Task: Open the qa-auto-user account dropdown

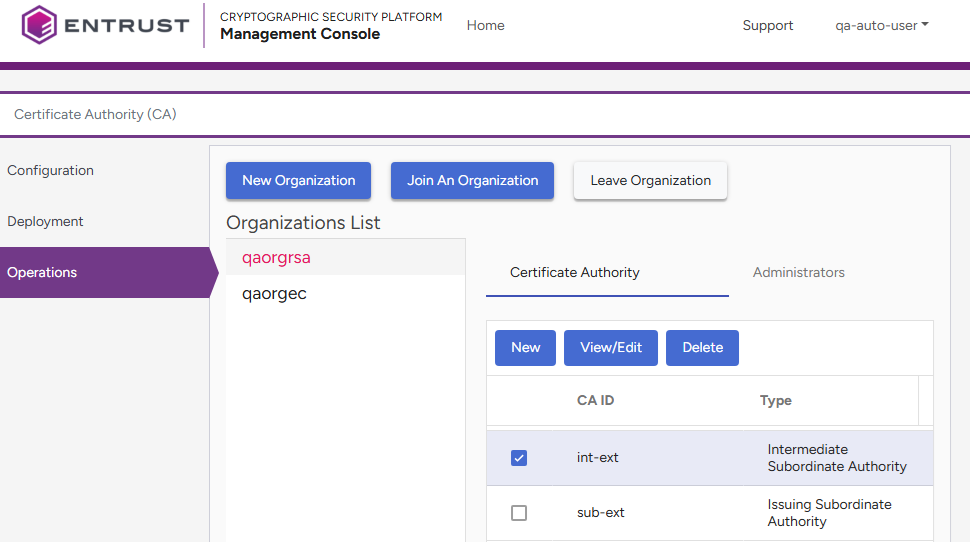Action: click(x=881, y=26)
